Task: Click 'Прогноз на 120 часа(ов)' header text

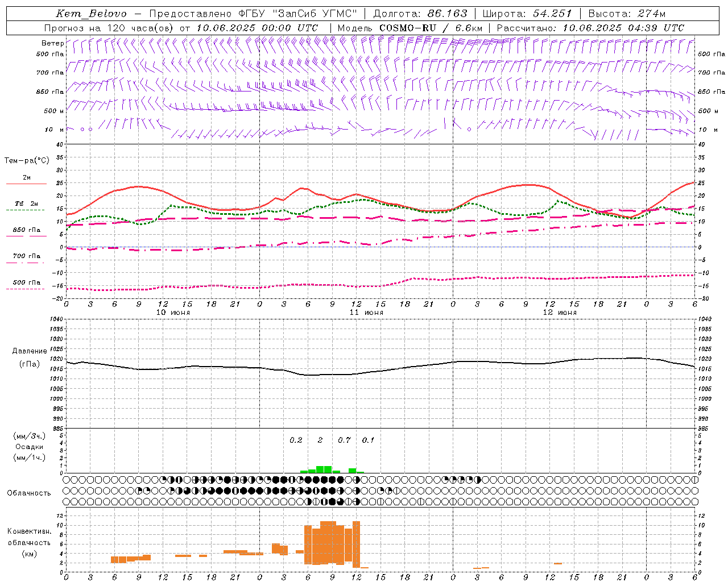Action: pyautogui.click(x=109, y=28)
